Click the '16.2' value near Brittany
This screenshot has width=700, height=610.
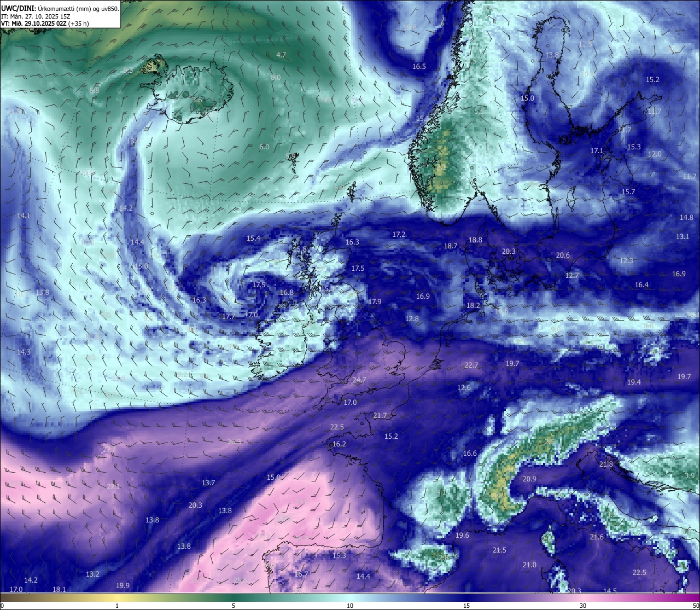click(339, 444)
